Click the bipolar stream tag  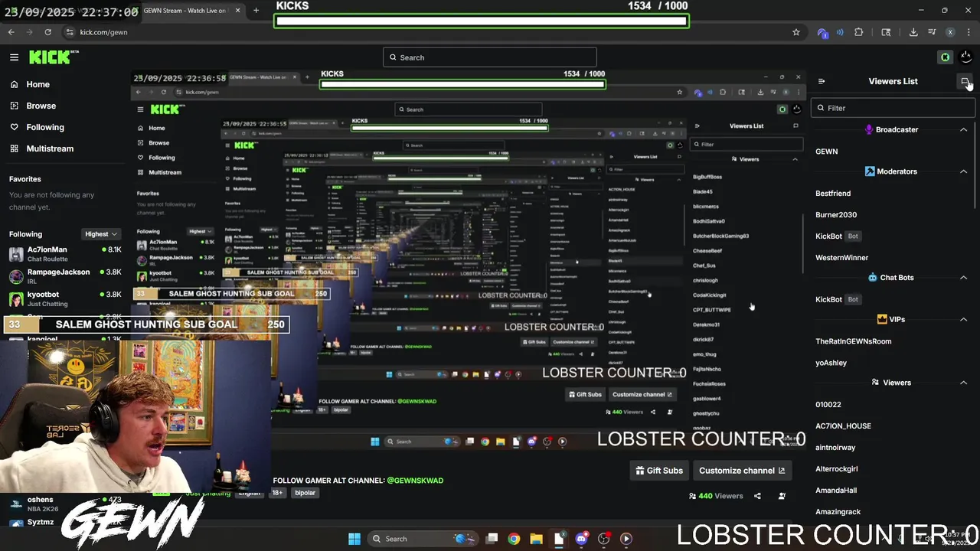[305, 493]
